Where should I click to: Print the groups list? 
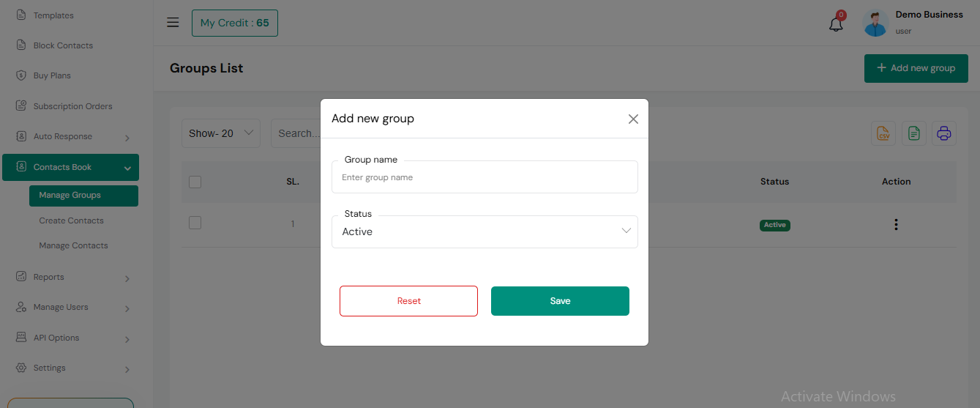944,133
